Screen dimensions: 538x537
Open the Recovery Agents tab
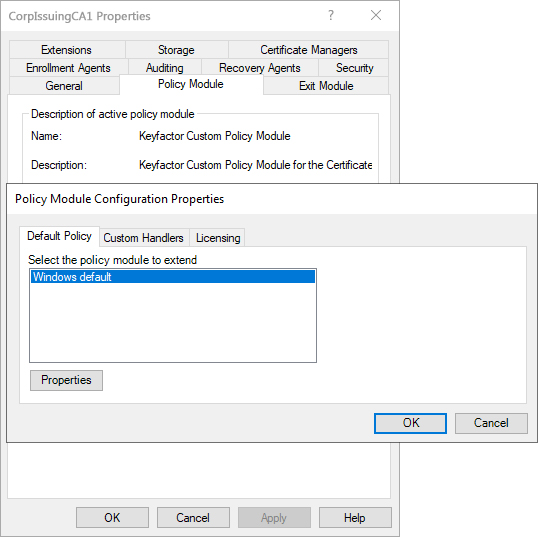tap(260, 68)
